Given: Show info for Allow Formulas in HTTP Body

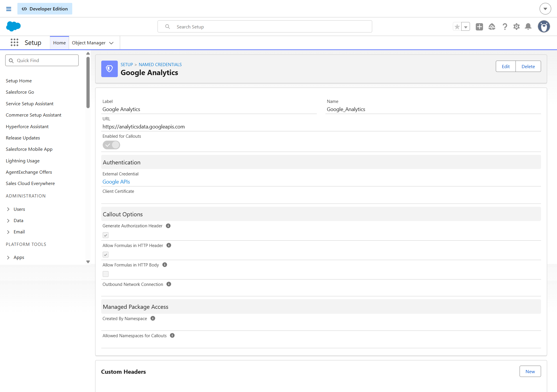Looking at the screenshot, I should click(x=165, y=265).
